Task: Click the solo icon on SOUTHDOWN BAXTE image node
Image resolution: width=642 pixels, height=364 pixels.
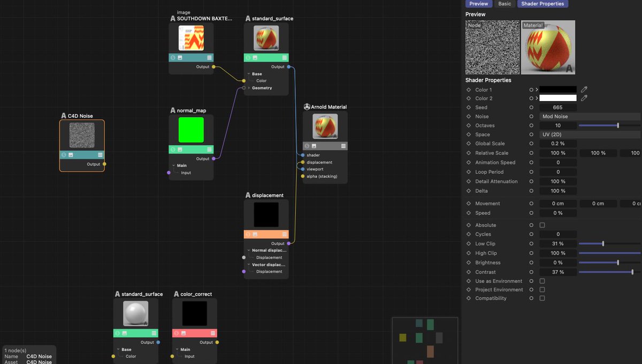Action: [173, 58]
